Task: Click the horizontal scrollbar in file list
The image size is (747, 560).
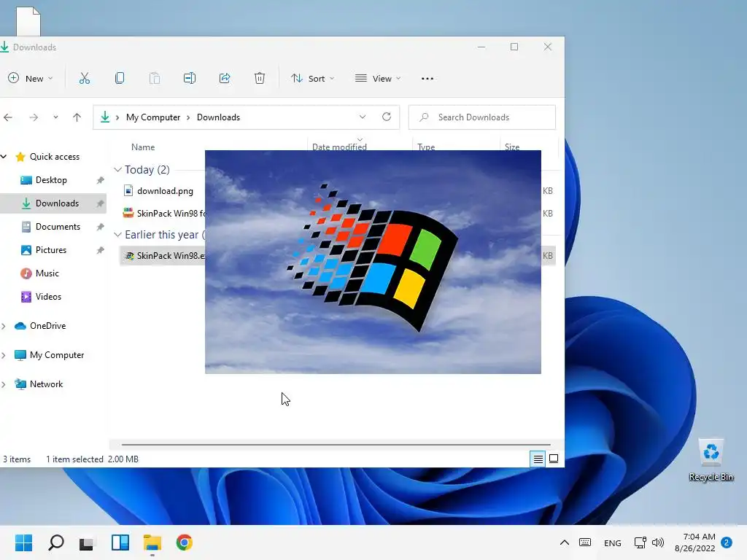Action: click(336, 445)
